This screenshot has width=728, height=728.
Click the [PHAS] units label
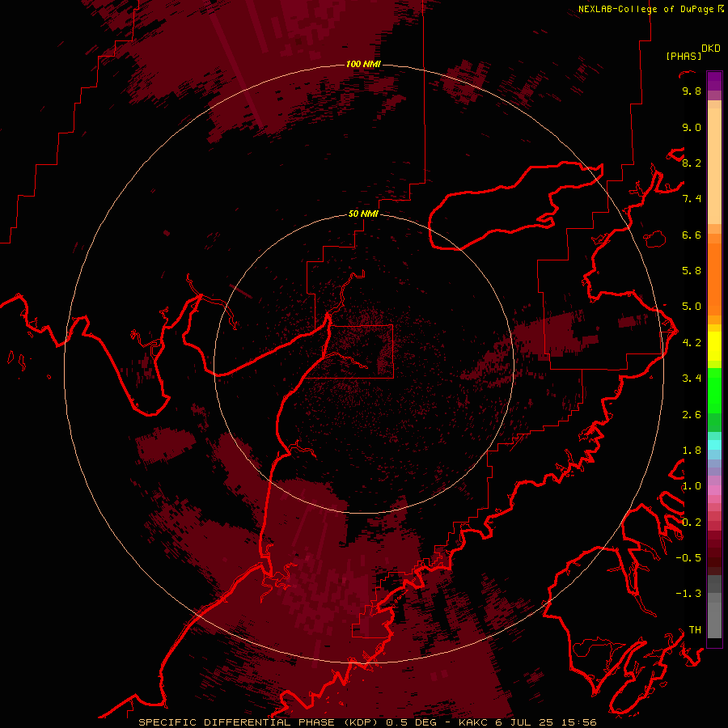[684, 57]
